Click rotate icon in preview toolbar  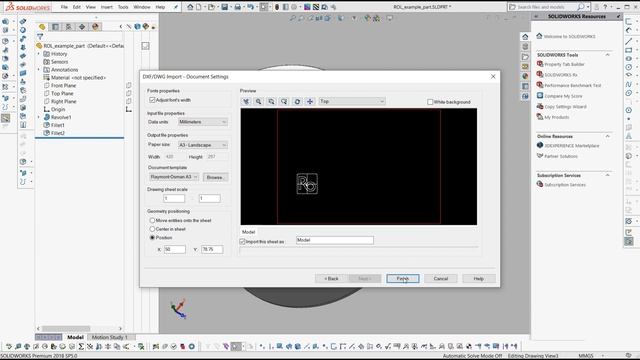[297, 101]
